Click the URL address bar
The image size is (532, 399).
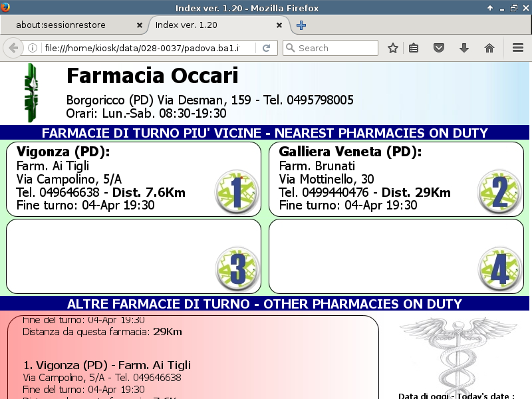tap(146, 48)
